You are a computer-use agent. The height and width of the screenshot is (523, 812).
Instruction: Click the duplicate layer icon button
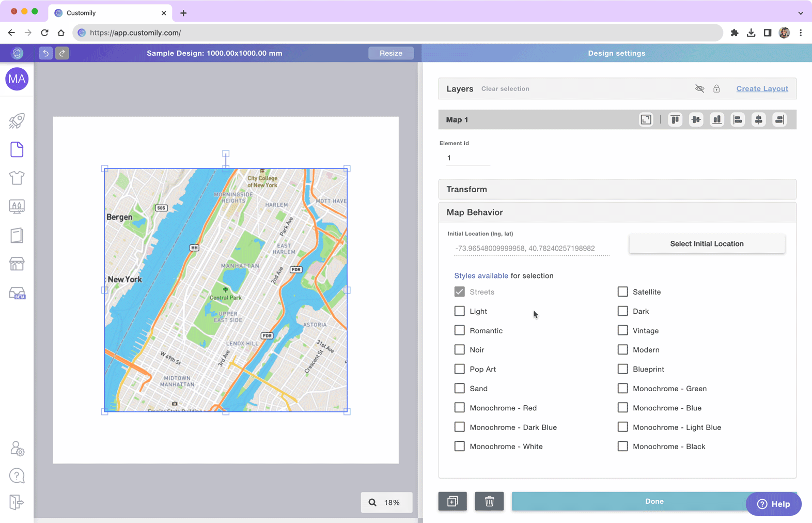click(x=452, y=501)
